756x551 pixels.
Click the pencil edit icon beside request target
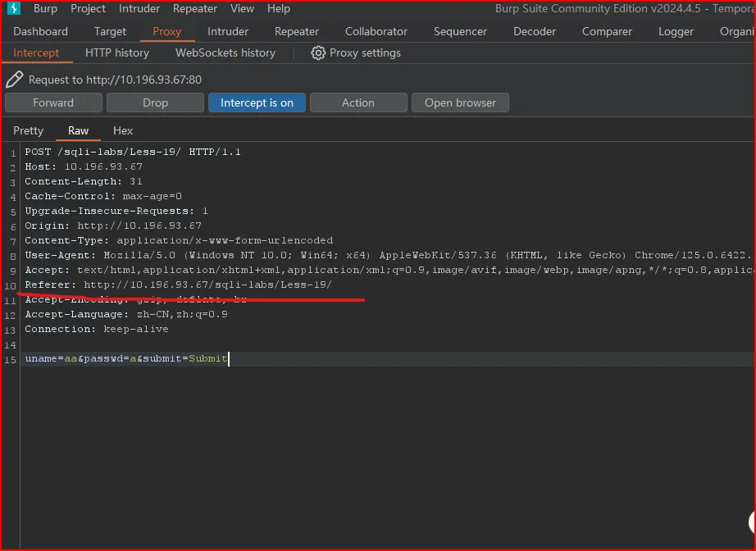coord(14,80)
